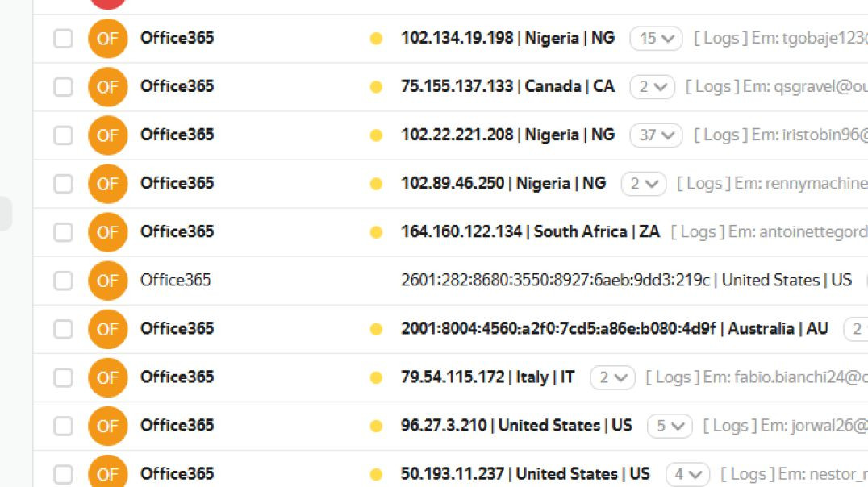Expand thread counter on the Italy row
The image size is (868, 487).
613,377
